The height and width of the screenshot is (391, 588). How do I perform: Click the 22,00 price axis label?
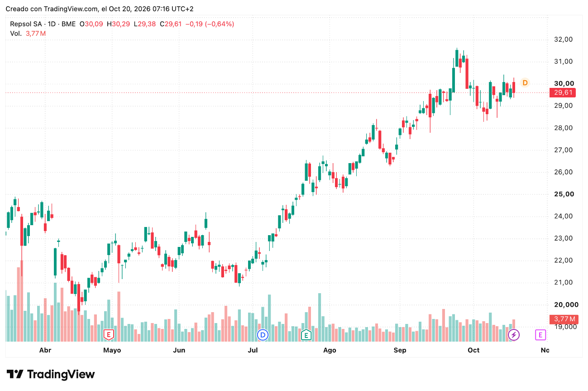coord(564,261)
